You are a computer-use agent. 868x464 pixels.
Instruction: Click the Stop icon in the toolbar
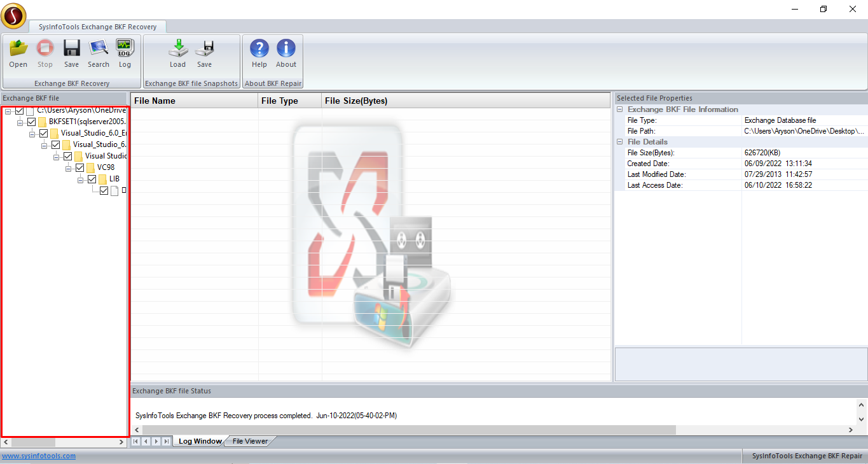click(x=45, y=48)
